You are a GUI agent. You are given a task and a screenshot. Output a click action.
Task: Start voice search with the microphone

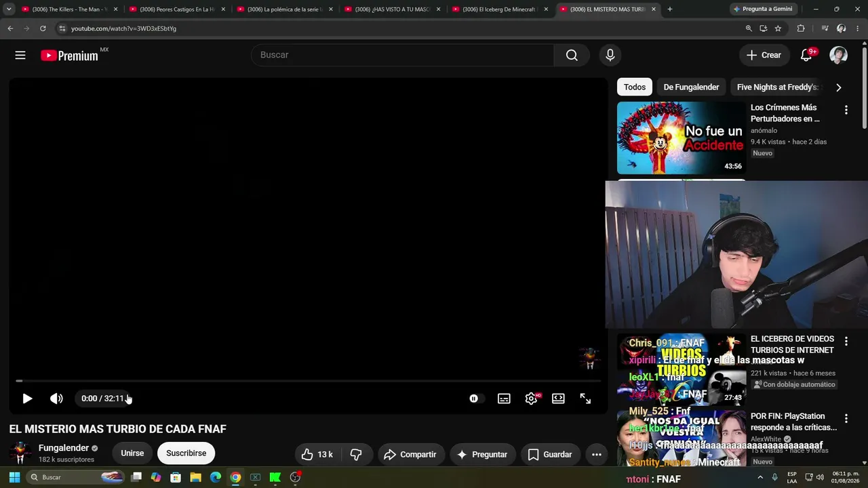610,55
